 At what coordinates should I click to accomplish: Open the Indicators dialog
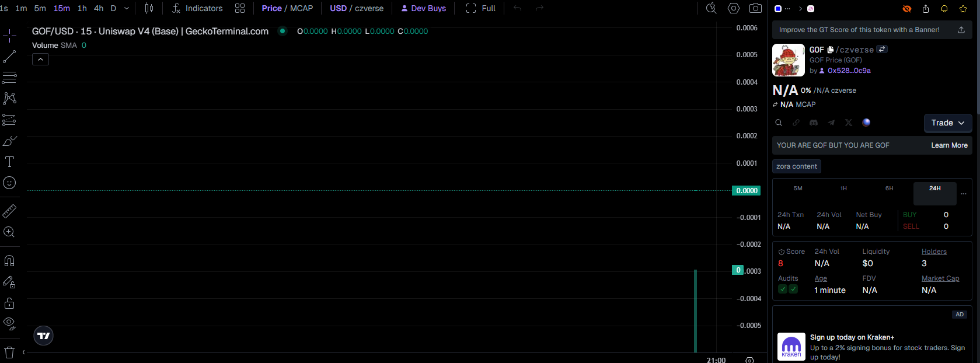coord(197,8)
